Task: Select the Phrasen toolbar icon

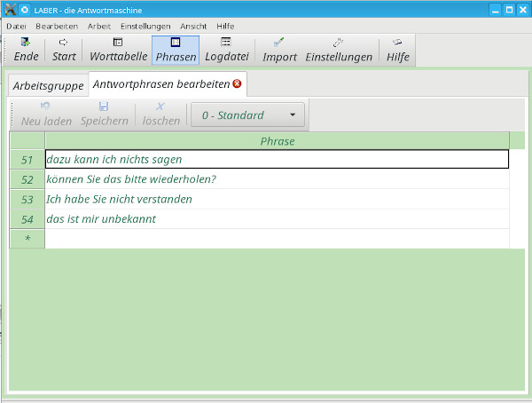Action: tap(176, 50)
